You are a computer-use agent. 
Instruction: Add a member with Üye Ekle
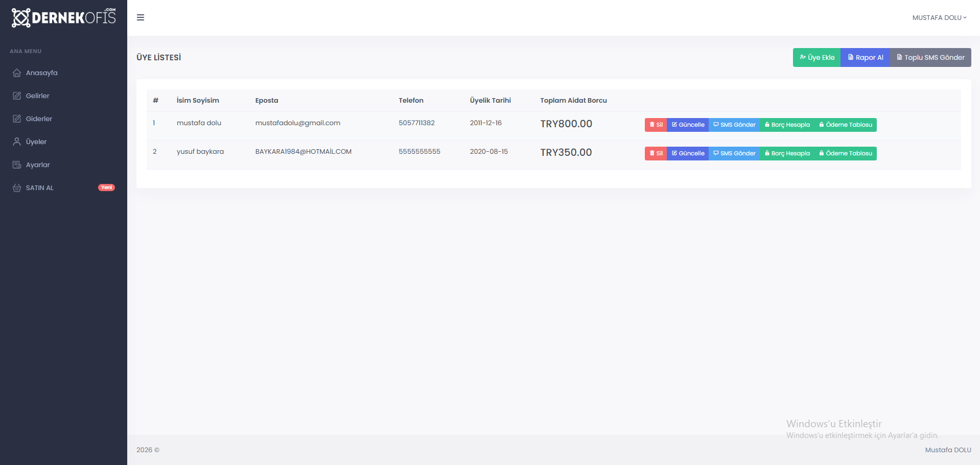(x=816, y=57)
